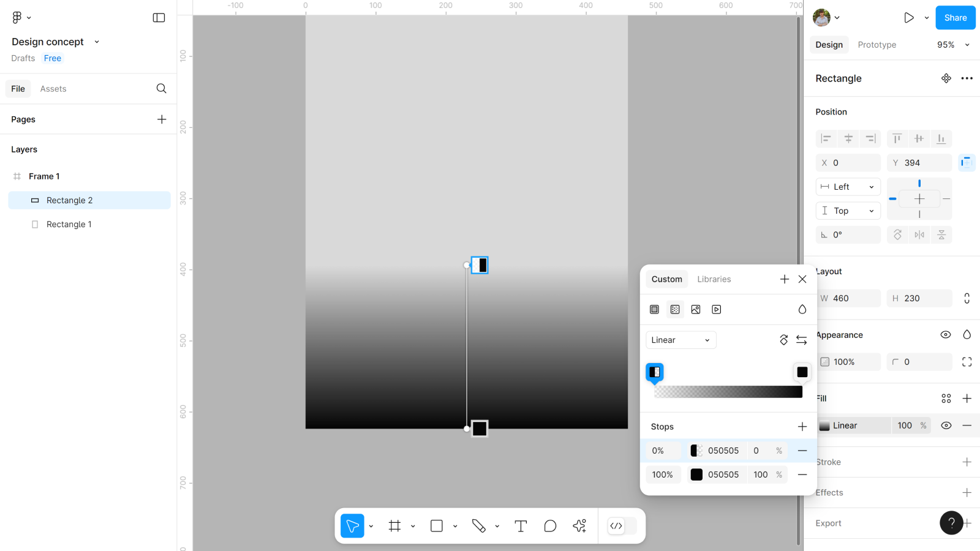Click the search icon in left panel
Image resolution: width=980 pixels, height=551 pixels.
161,89
